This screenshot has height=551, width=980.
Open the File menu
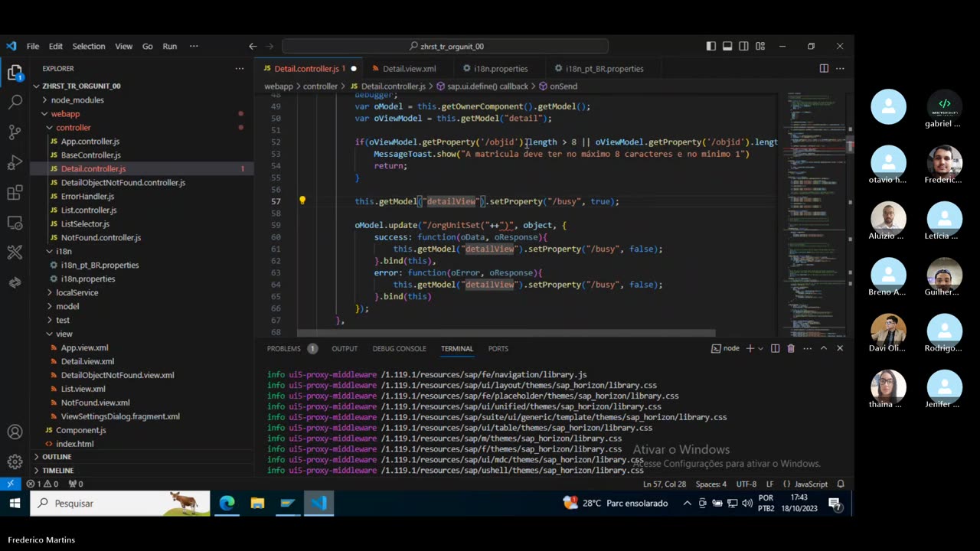click(x=33, y=46)
